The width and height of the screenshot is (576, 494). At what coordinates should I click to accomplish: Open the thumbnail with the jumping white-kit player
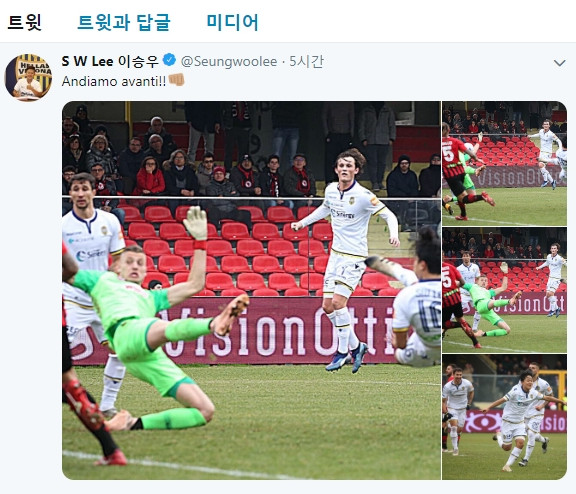504,163
